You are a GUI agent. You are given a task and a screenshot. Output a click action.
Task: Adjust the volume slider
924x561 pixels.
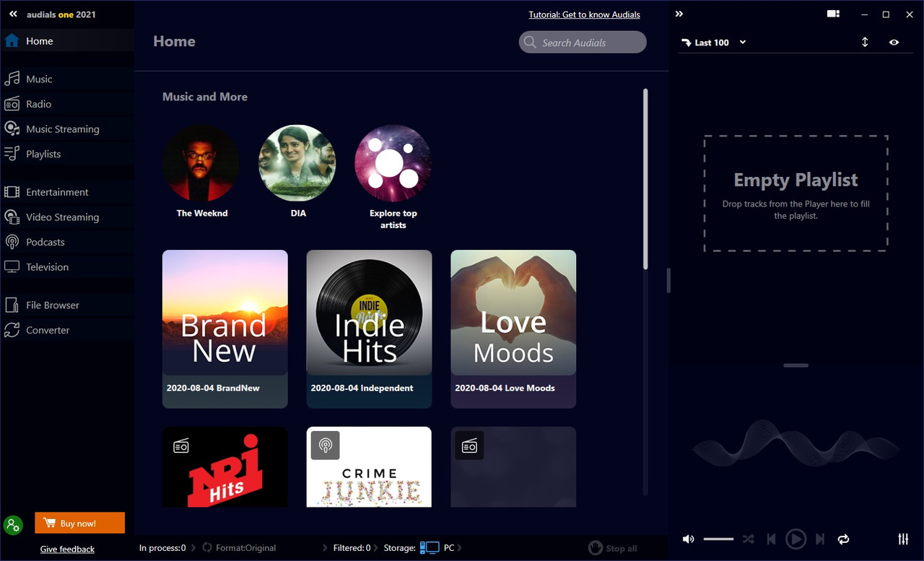[718, 539]
